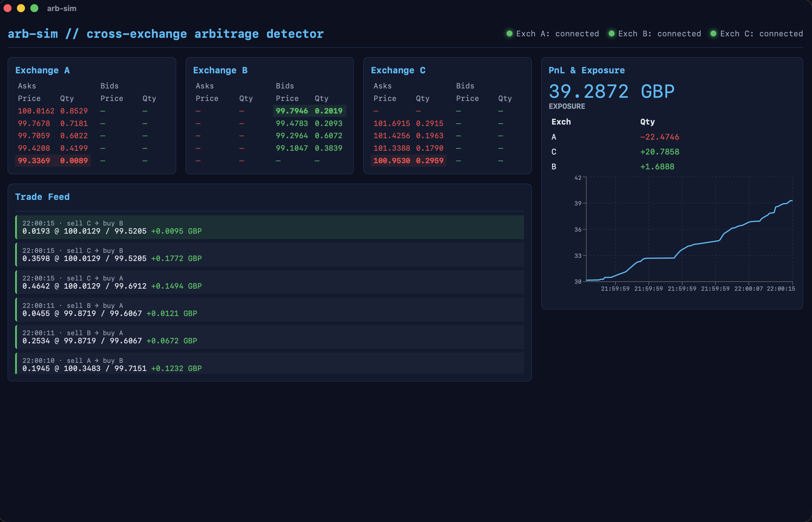Screen dimensions: 812x522
Task: Click the bid quantity 0.6072
Action: pos(328,136)
